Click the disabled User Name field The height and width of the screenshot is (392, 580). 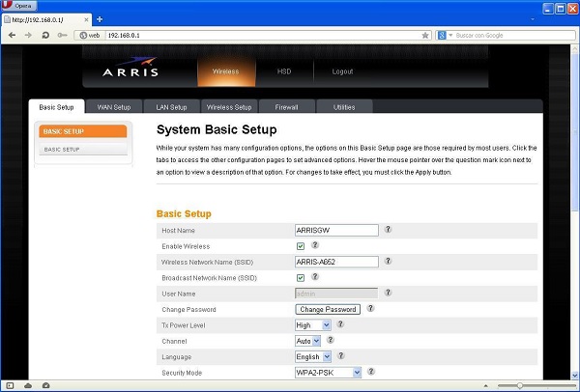point(336,294)
